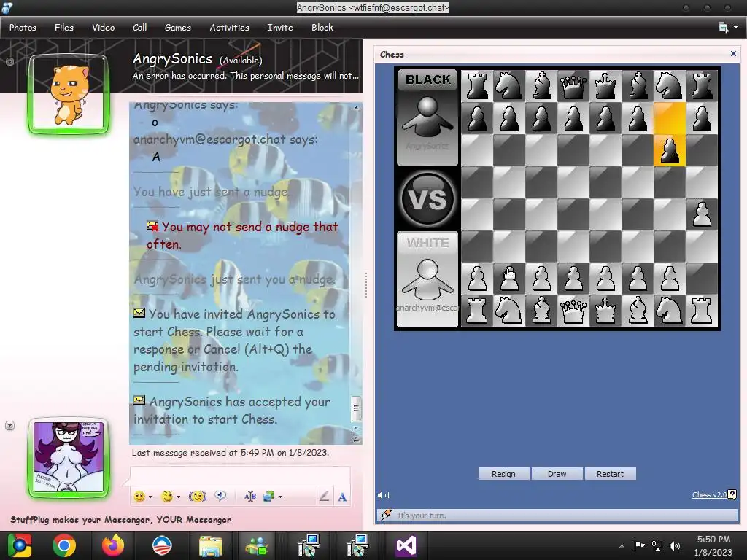Click the Draw button
The height and width of the screenshot is (560, 747).
(557, 474)
